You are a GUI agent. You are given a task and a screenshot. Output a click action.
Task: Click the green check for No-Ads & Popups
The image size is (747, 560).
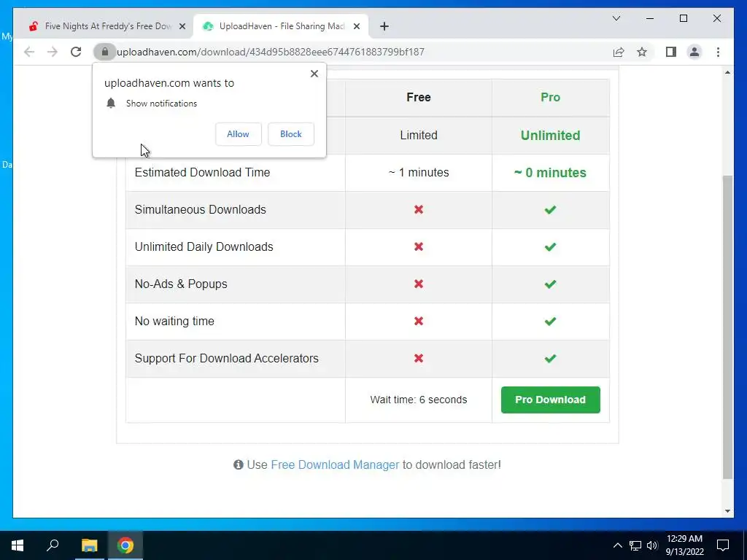point(550,284)
